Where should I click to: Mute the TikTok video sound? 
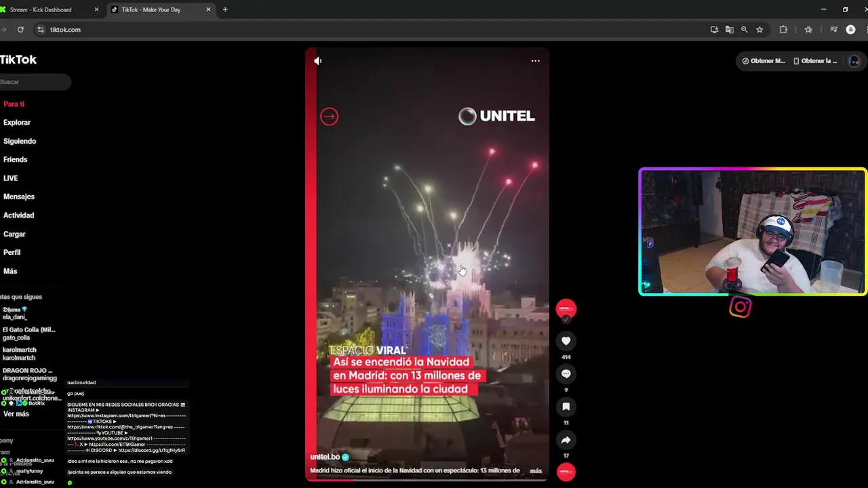point(317,61)
